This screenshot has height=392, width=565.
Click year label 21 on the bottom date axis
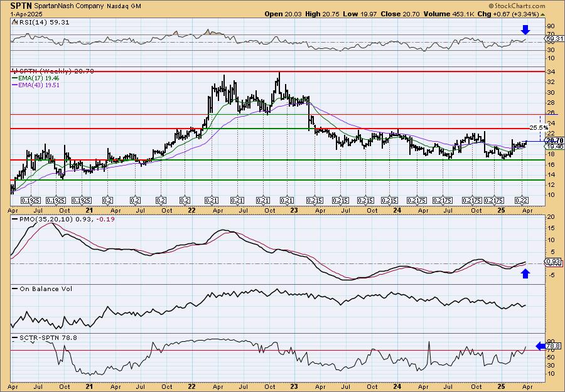coord(90,387)
